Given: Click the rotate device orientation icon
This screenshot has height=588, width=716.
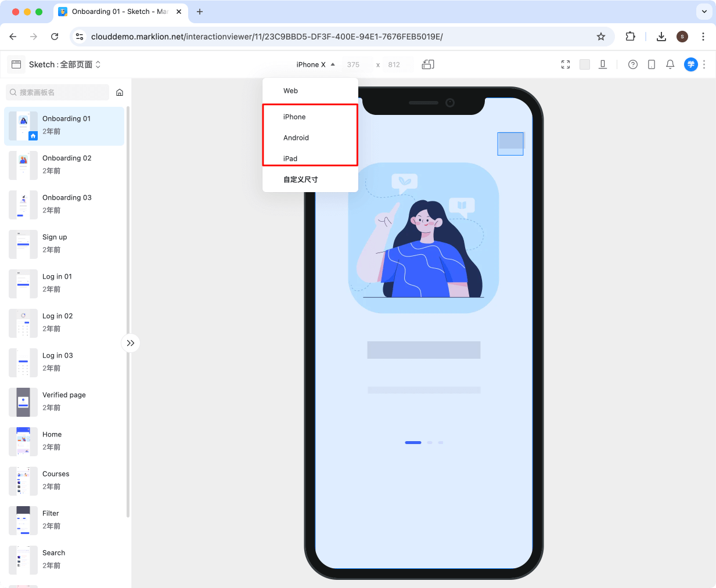Looking at the screenshot, I should (428, 64).
